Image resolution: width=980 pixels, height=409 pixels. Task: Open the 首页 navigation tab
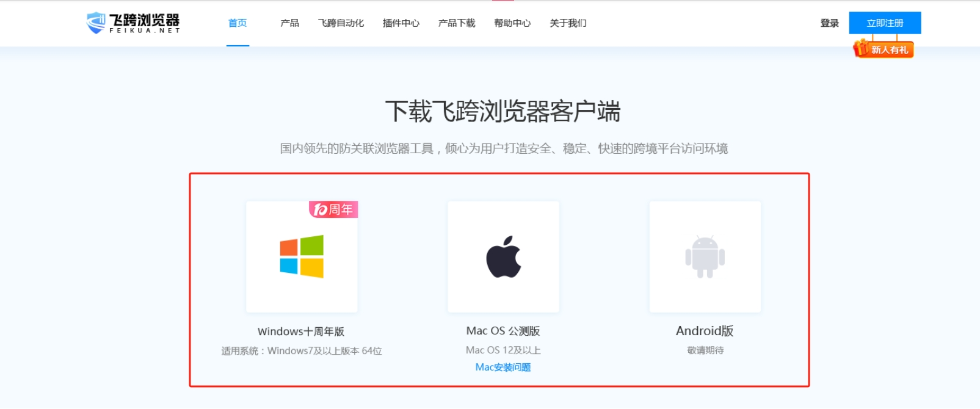coord(238,23)
